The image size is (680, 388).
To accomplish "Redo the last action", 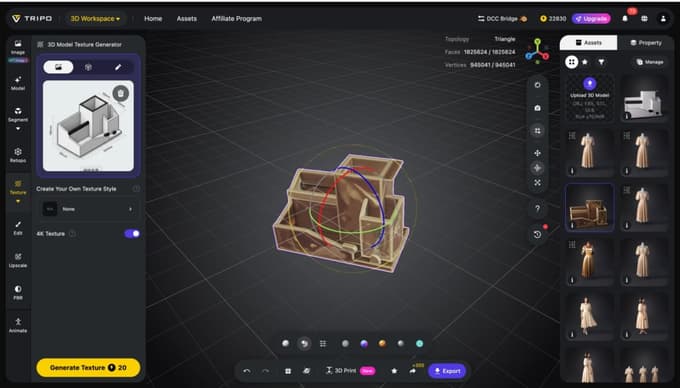I will coord(265,371).
